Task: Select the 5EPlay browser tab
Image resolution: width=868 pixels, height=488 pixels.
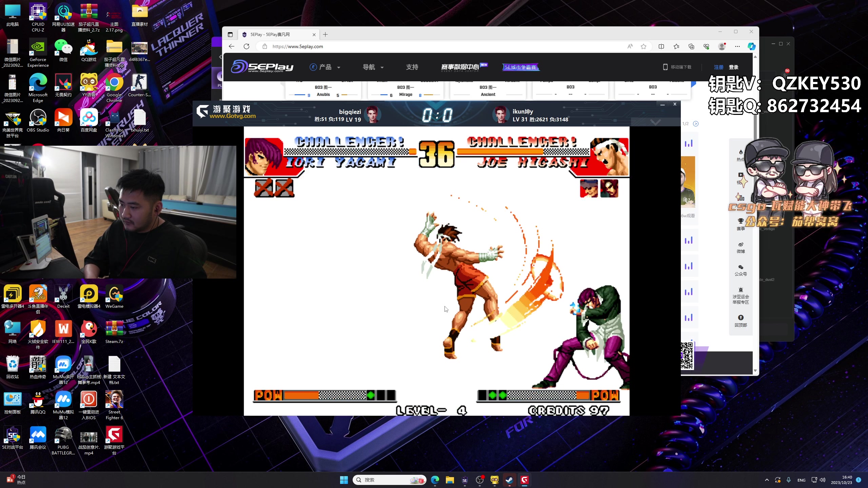Action: tap(279, 35)
